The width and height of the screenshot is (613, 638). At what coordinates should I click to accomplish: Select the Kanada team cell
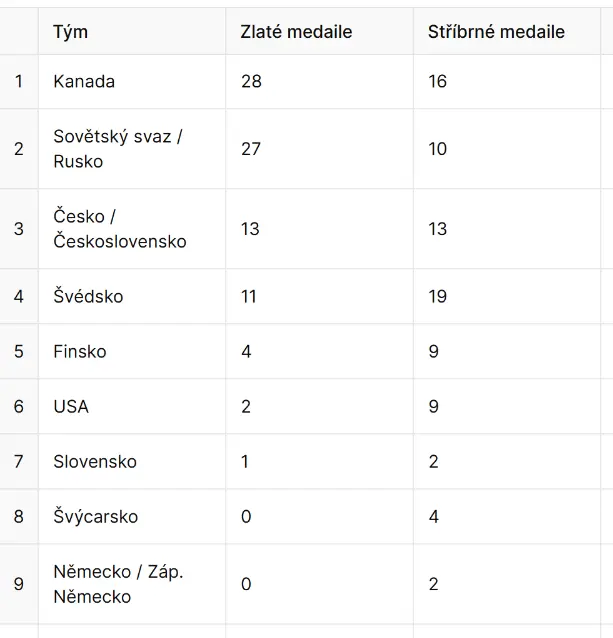click(132, 81)
